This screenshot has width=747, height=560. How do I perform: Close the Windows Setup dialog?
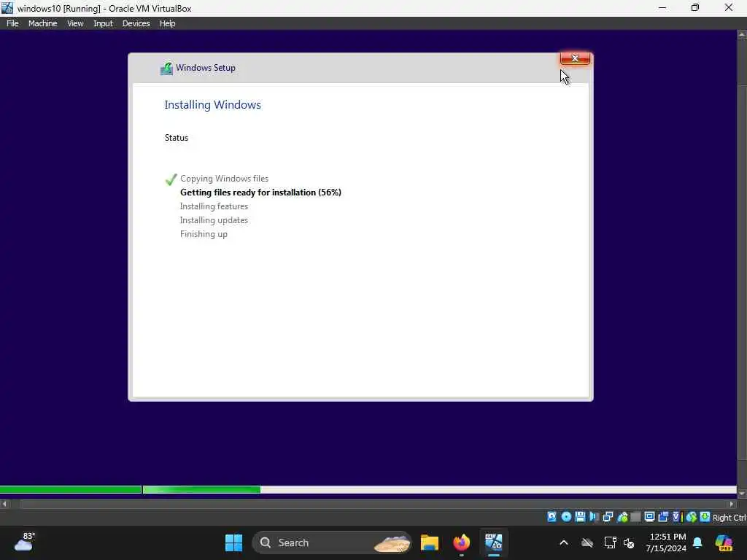575,58
